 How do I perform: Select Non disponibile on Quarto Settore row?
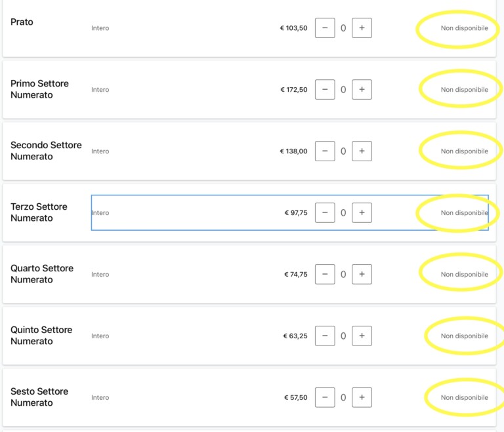click(464, 274)
